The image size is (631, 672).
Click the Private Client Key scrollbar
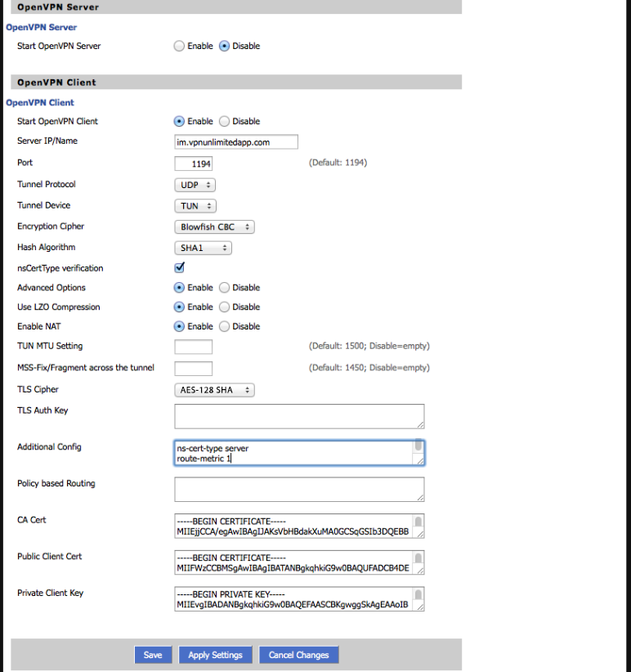(x=418, y=594)
